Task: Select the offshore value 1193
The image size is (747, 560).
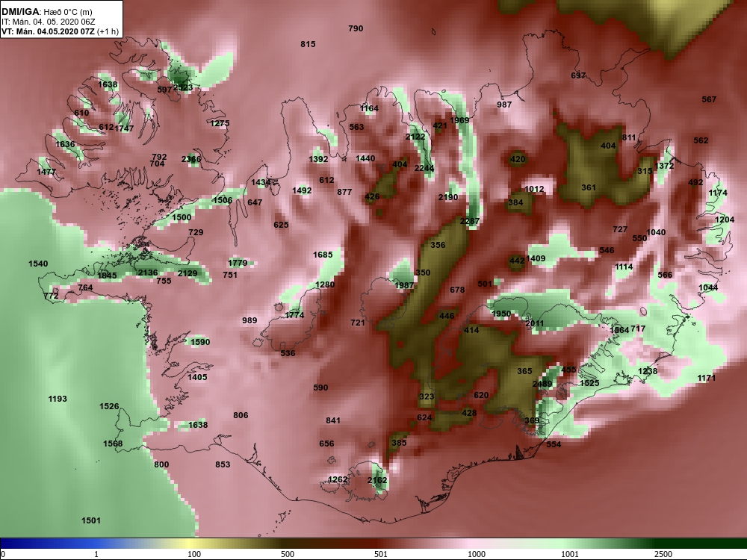Action: 58,399
